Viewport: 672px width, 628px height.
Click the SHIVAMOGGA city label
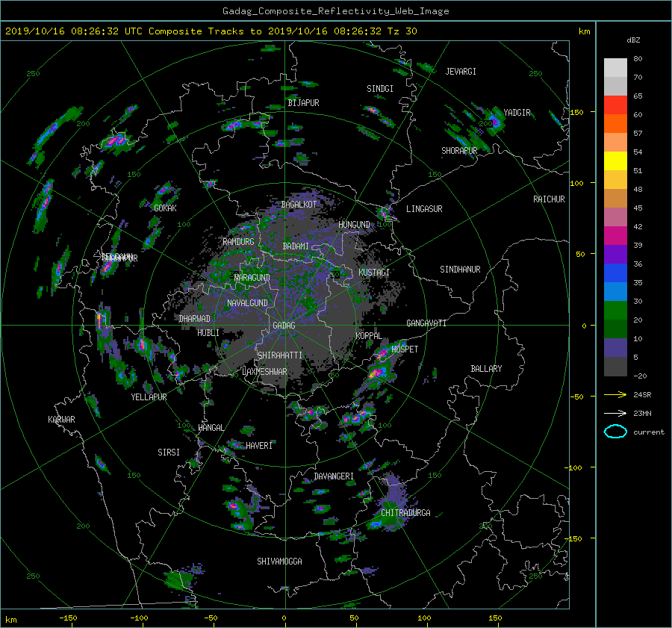279,561
